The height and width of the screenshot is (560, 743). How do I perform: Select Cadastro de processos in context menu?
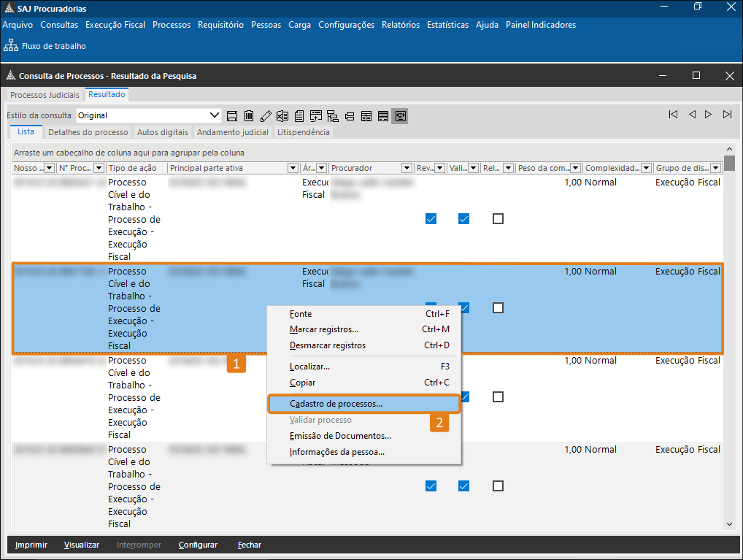coord(336,404)
